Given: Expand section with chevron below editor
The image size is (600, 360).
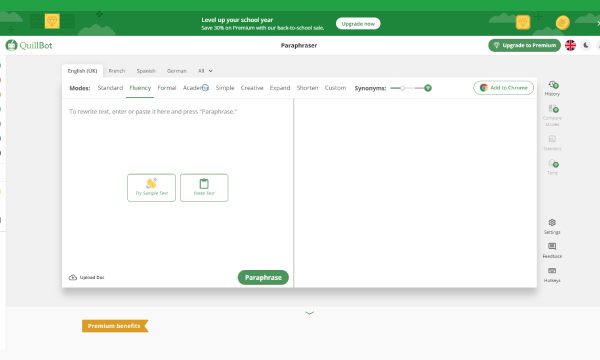Looking at the screenshot, I should 310,313.
